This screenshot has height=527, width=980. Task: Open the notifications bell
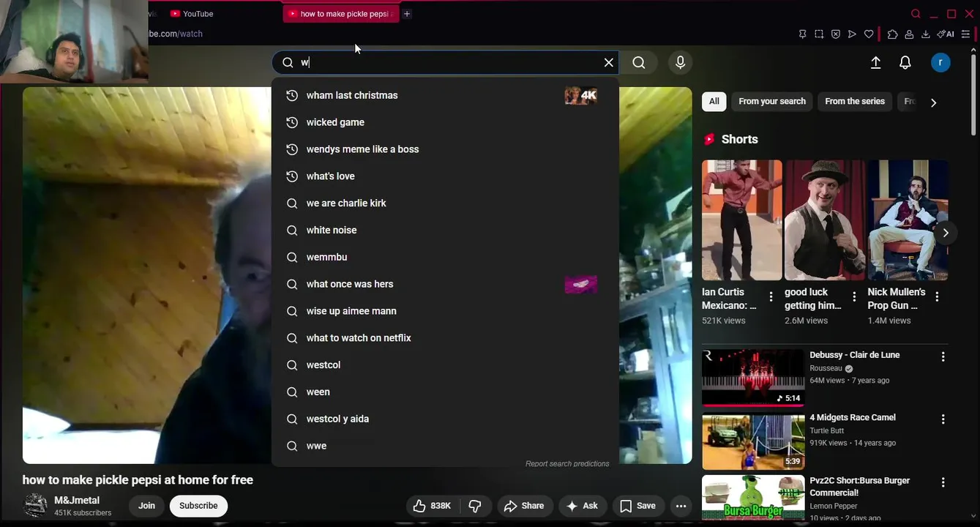(905, 63)
